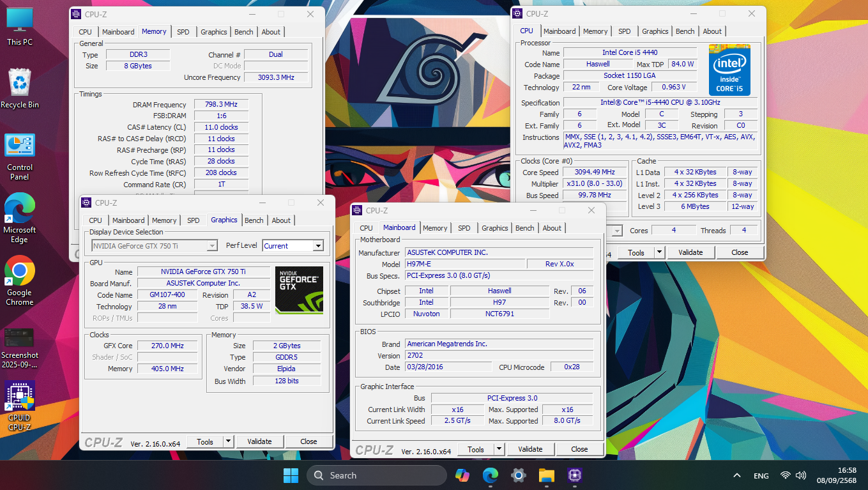Click the Close button in the Graphics window
868x490 pixels.
click(308, 441)
